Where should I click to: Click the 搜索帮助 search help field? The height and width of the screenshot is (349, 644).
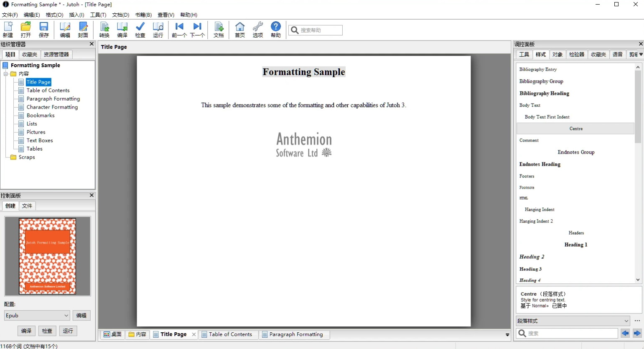coord(316,30)
